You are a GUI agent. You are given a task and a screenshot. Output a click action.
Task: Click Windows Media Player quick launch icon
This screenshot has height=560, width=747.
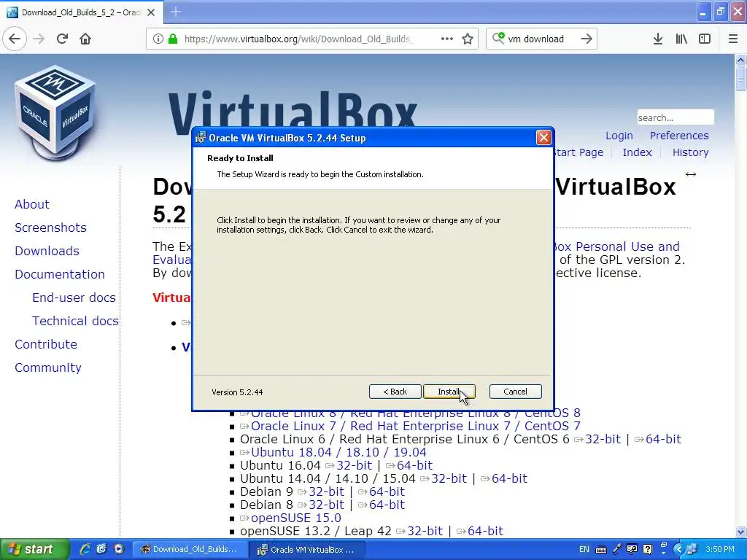(119, 549)
